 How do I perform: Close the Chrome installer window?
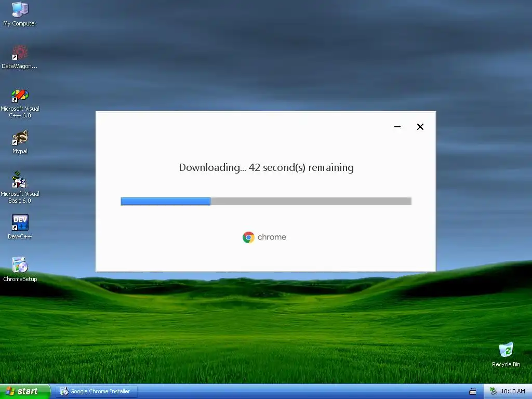[x=420, y=127]
